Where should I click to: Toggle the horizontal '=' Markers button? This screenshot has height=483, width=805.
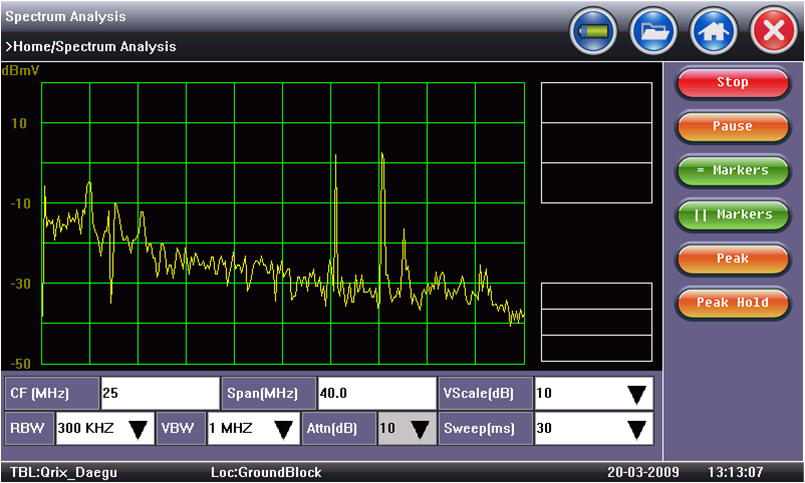pos(733,171)
